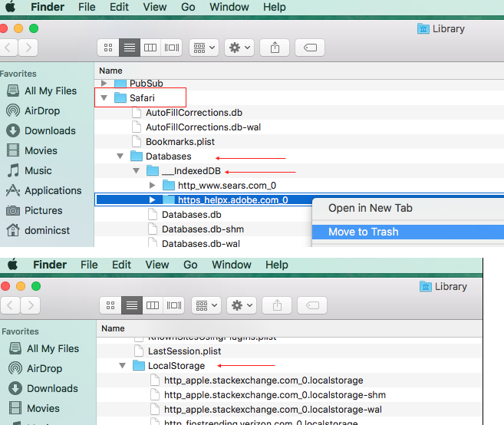Open Apple menu in bottom Finder window
The height and width of the screenshot is (425, 504).
[x=12, y=264]
